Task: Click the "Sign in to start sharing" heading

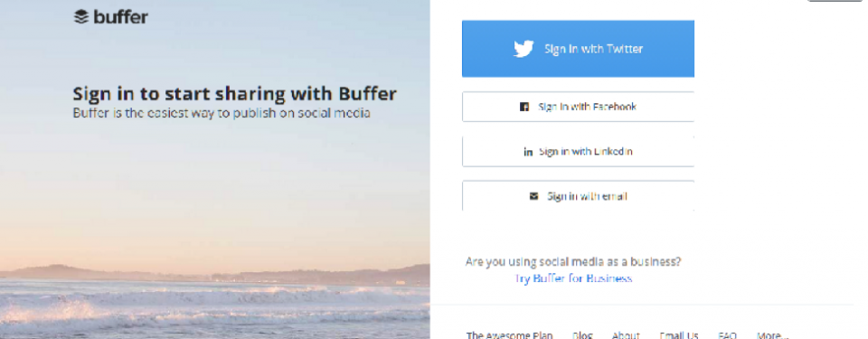Action: click(x=235, y=93)
